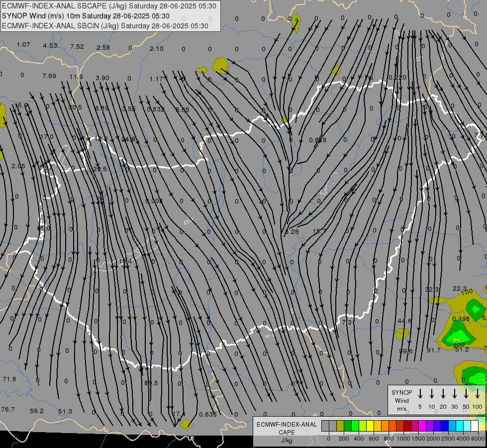The height and width of the screenshot is (448, 487).
Task: Choose the white swatch at 6000
Action: (475, 426)
